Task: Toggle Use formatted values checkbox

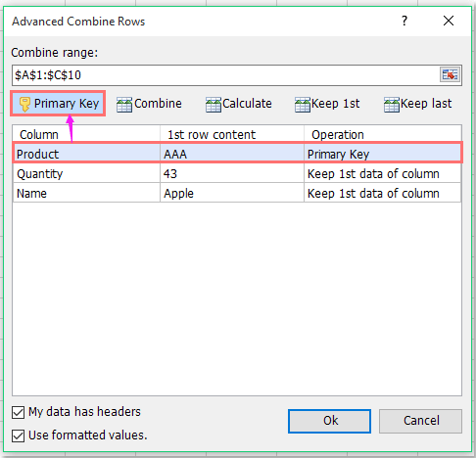Action: coord(19,435)
